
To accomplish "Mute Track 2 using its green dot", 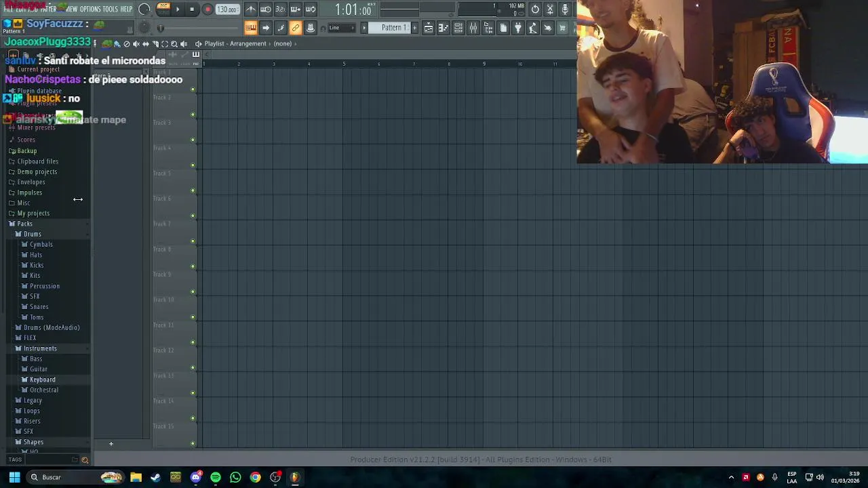I will tap(193, 115).
